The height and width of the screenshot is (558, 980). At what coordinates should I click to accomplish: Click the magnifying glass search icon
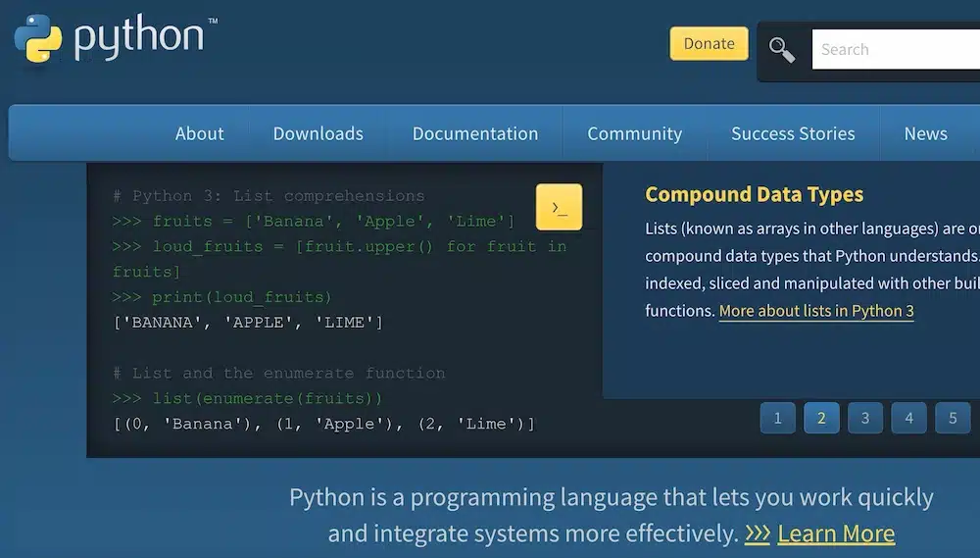click(x=782, y=50)
